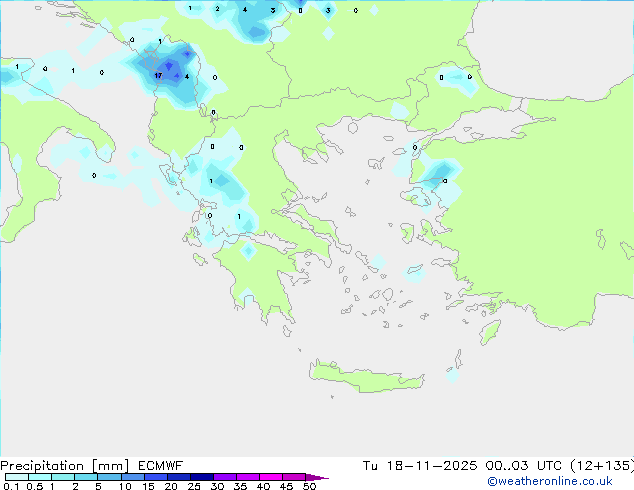Select the 2–5 mm legend color swatch
The width and height of the screenshot is (634, 490).
[86, 477]
